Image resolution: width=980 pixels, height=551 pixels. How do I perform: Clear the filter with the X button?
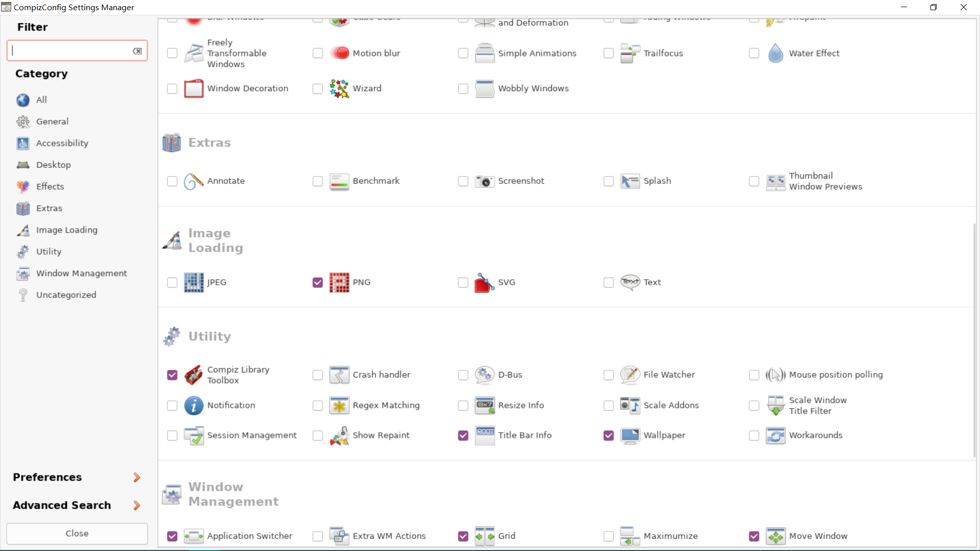tap(137, 51)
